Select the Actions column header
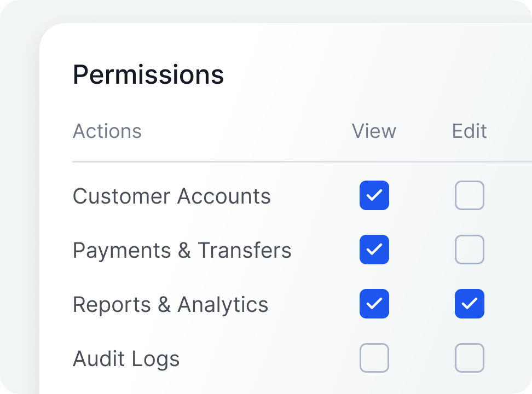532x394 pixels. 107,131
